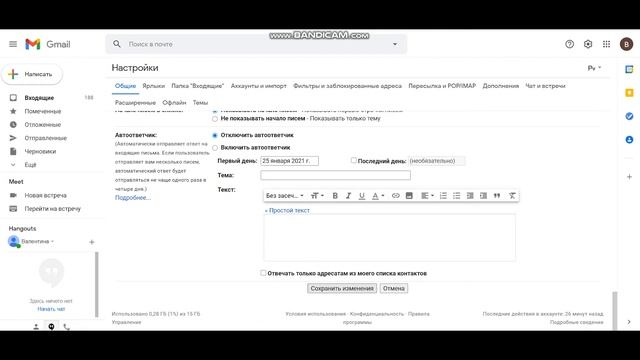This screenshot has width=640, height=360.
Task: Increase indent in the editor
Action: click(483, 196)
